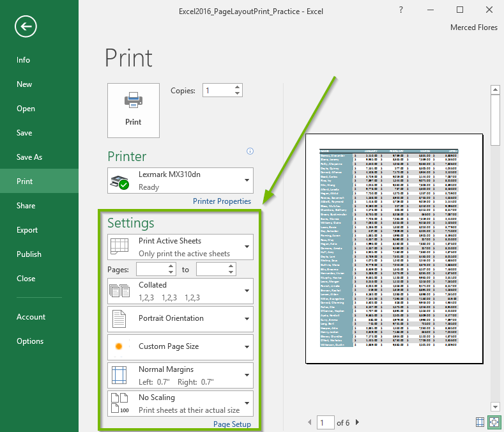The height and width of the screenshot is (432, 504).
Task: Expand the Custom Page Size dropdown
Action: [x=180, y=347]
